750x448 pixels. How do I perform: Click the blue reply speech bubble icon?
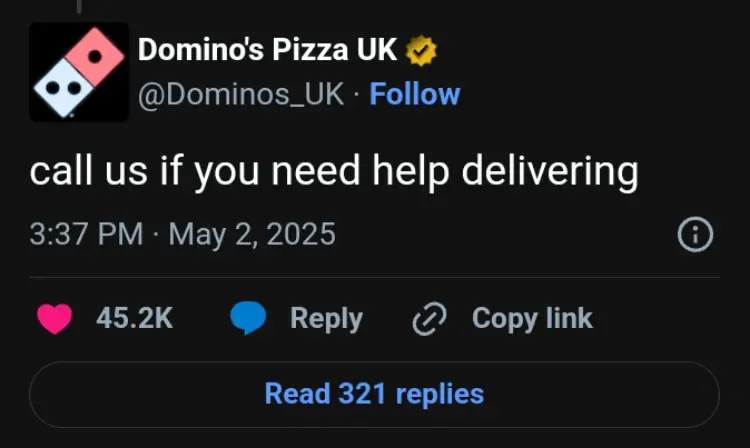[x=247, y=318]
